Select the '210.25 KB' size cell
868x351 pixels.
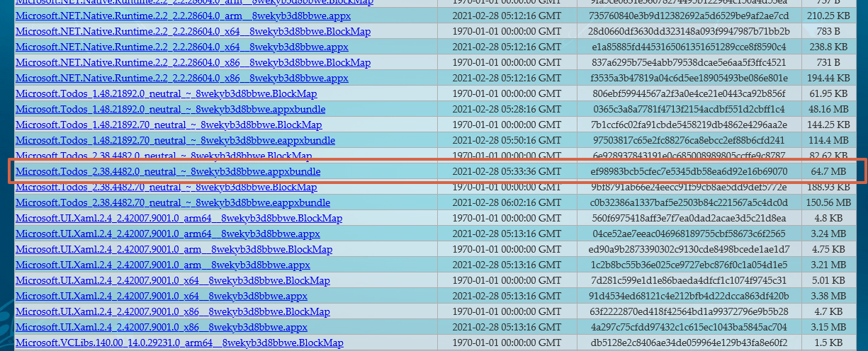[x=828, y=16]
